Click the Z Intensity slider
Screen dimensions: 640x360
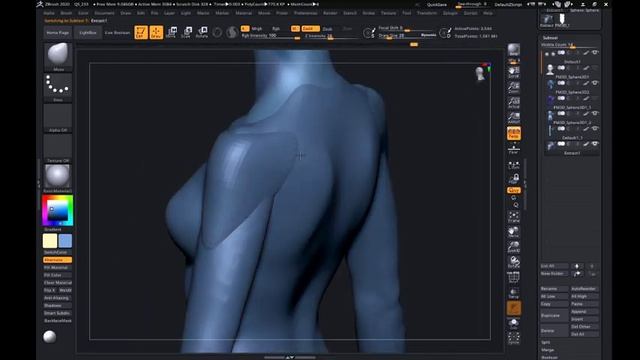(330, 36)
